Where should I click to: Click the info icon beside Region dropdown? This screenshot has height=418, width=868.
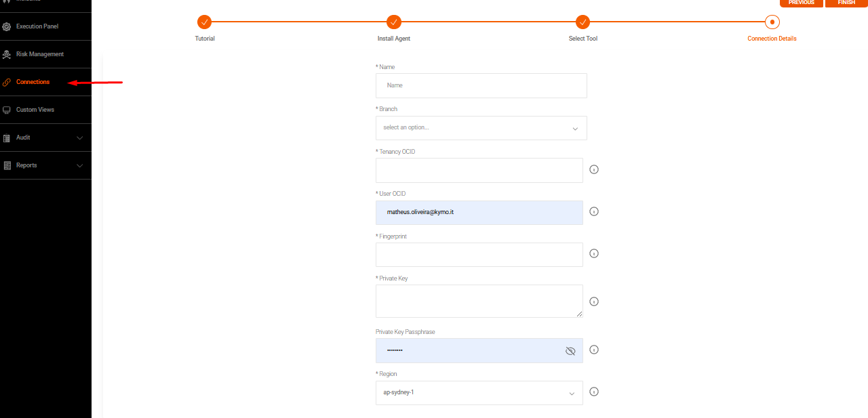[594, 392]
